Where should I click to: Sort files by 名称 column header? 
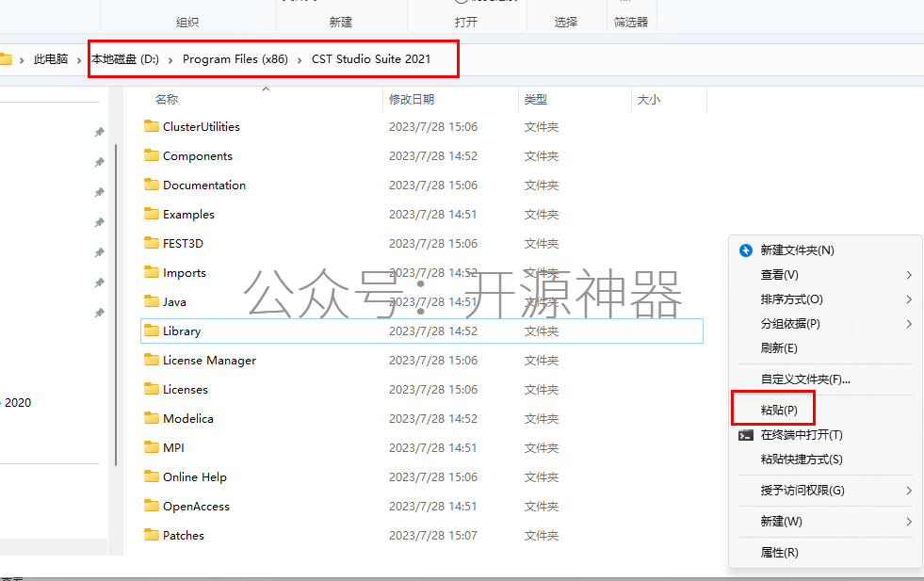click(167, 100)
